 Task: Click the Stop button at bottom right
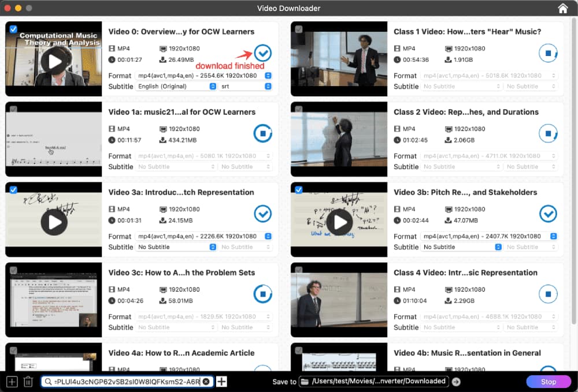click(548, 382)
